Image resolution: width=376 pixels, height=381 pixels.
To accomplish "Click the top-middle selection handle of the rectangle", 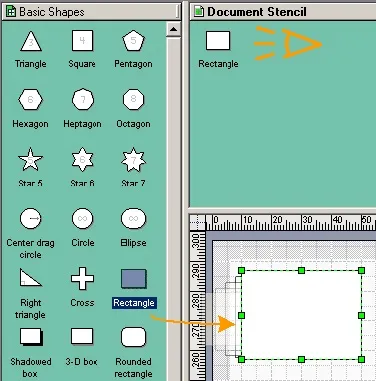I will point(301,270).
